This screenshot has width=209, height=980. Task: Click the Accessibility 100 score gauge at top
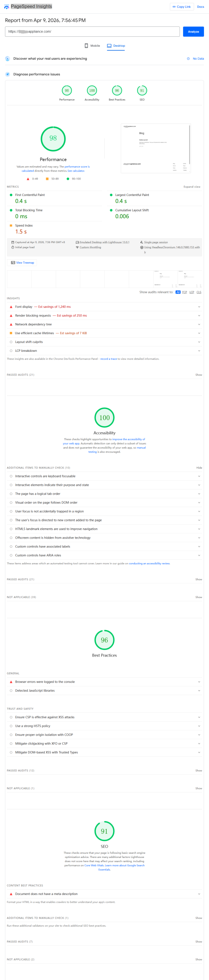click(92, 91)
